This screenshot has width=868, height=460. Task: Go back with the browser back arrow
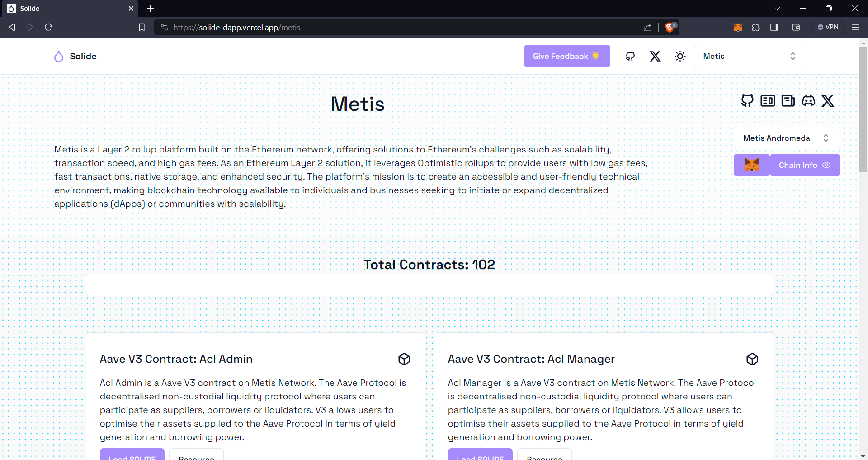pyautogui.click(x=12, y=27)
